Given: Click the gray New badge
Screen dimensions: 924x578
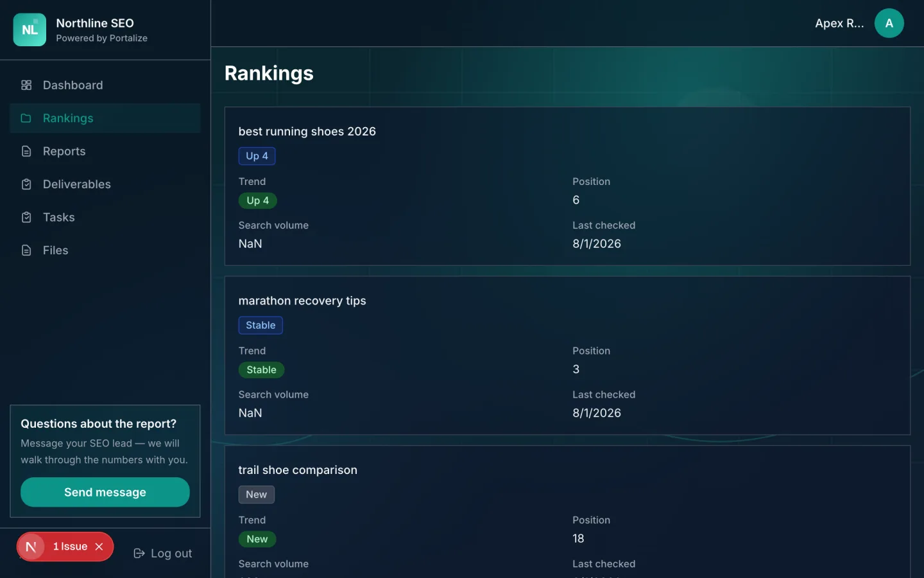Looking at the screenshot, I should [x=256, y=495].
